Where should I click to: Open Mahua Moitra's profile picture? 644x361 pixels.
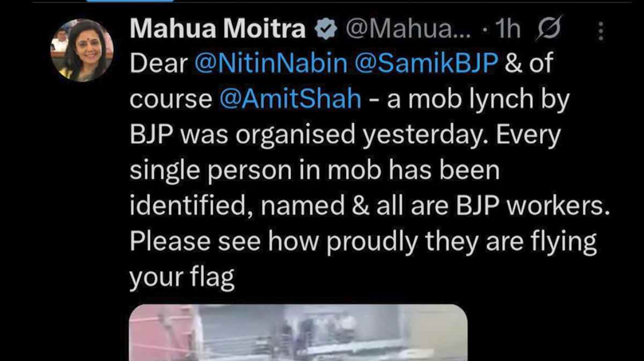pos(82,50)
